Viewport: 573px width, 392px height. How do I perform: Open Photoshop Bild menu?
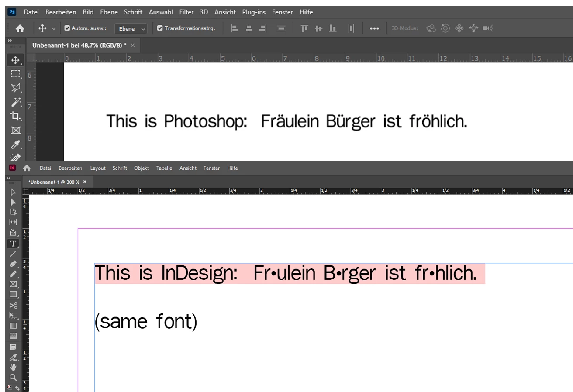[88, 12]
